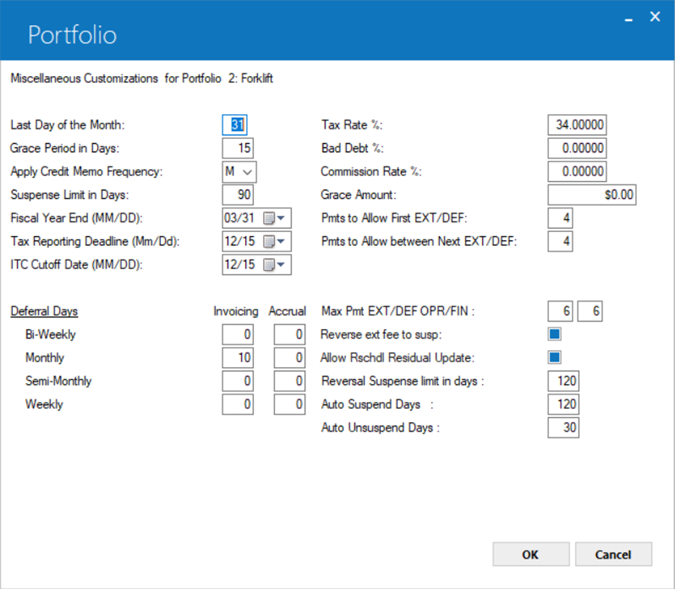This screenshot has height=589, width=675.
Task: Open the Tax Reporting Deadline date picker arrow
Action: (x=282, y=241)
